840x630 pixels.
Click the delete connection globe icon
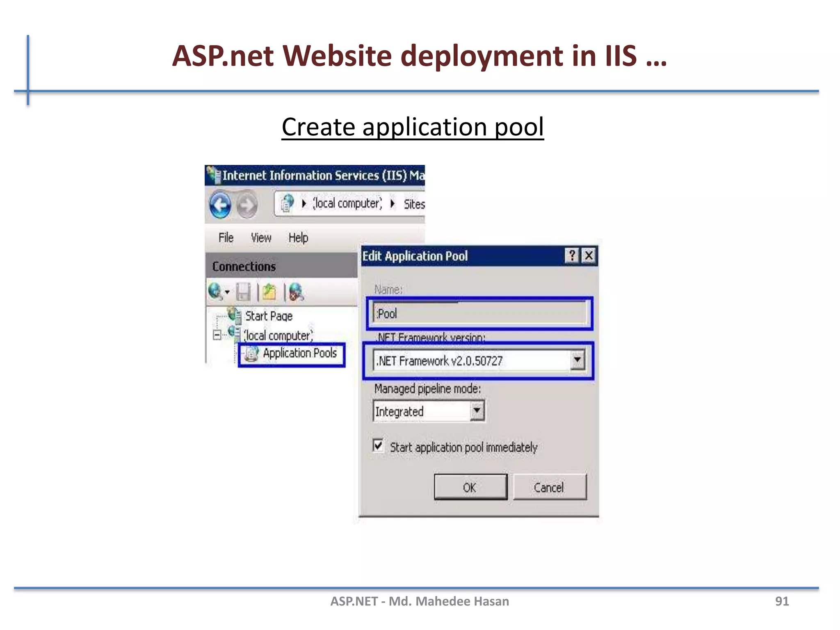point(296,292)
